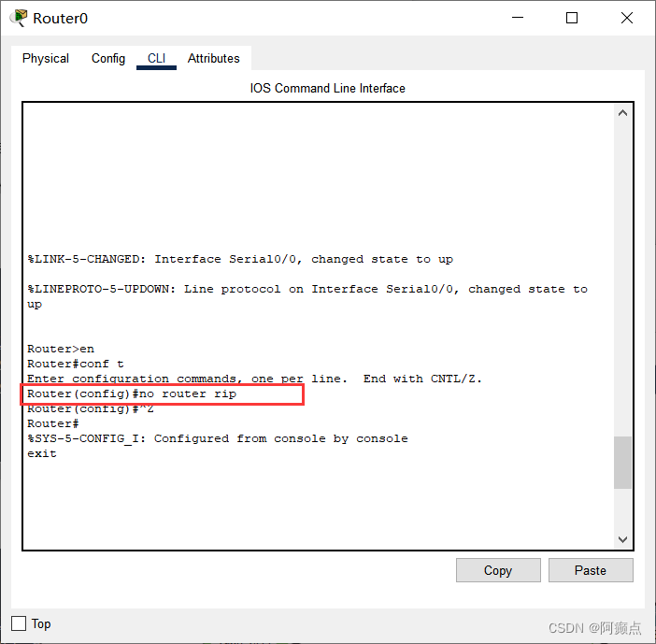Minimize the Router0 window
Image resolution: width=656 pixels, height=644 pixels.
518,18
